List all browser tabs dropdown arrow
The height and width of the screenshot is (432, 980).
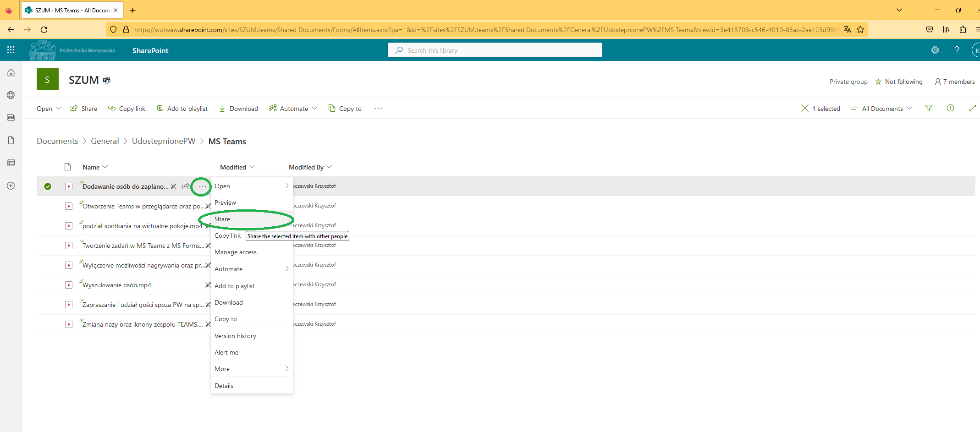pyautogui.click(x=899, y=10)
